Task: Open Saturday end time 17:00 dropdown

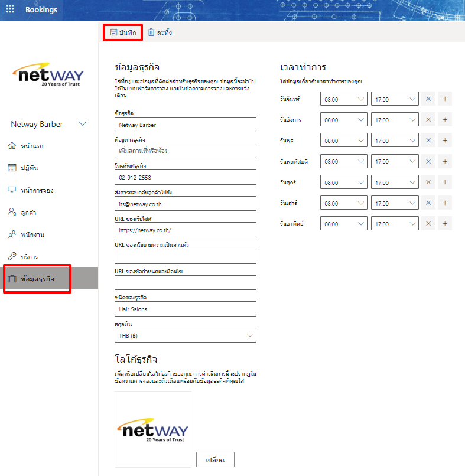Action: [395, 203]
